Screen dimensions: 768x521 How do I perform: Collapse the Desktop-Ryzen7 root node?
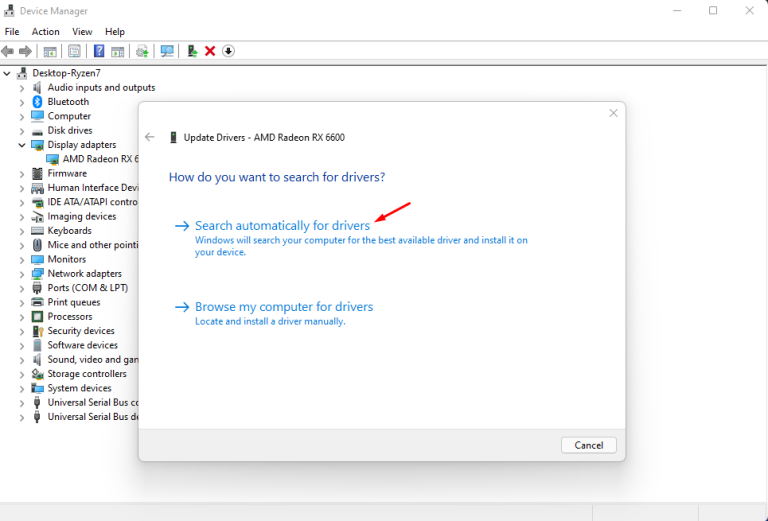[7, 73]
